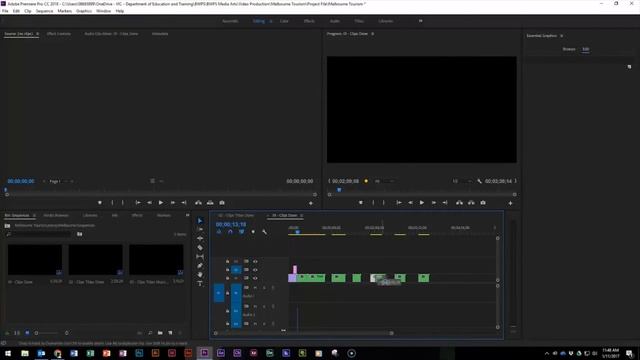Click Find icon in project panel footer
Image resolution: width=640 pixels, height=360 pixels.
coord(150,333)
